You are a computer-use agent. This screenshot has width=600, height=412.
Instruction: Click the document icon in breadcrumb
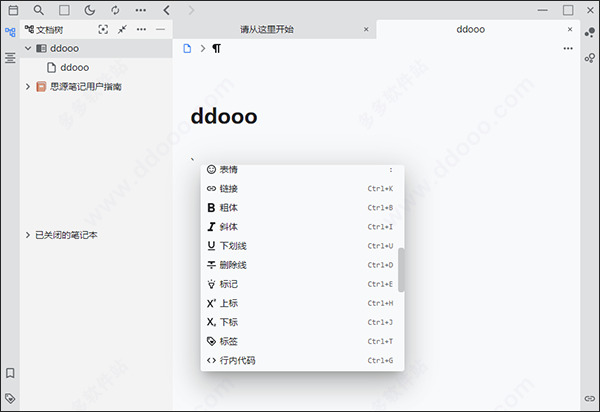pyautogui.click(x=187, y=49)
